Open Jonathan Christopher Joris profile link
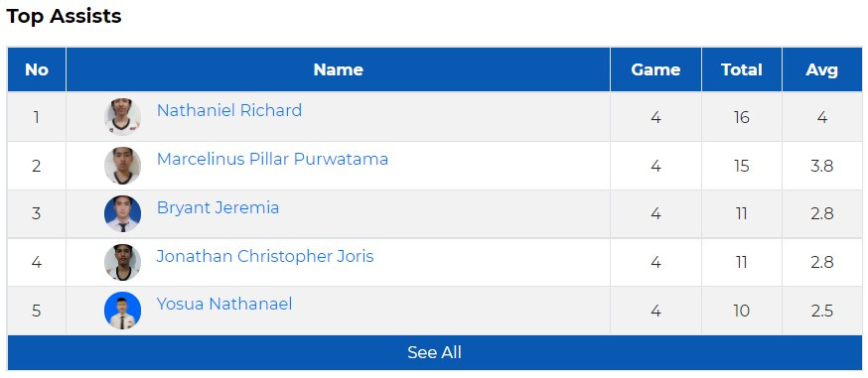Viewport: 868px width, 378px height. coord(265,256)
